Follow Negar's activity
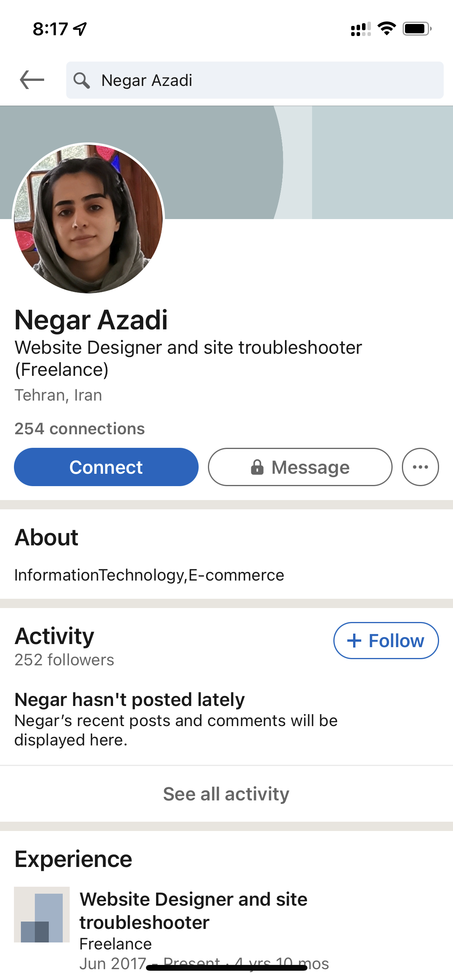453x980 pixels. [x=386, y=641]
